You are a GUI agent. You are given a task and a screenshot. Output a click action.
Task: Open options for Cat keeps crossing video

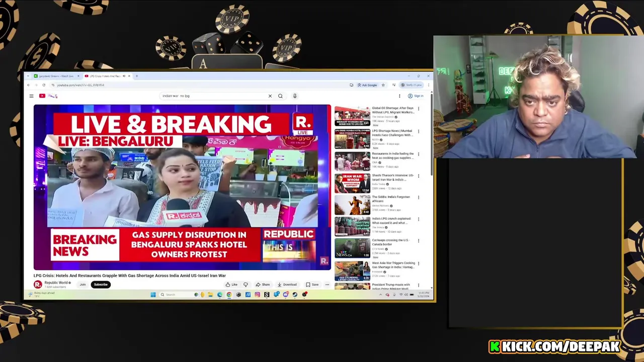pyautogui.click(x=419, y=241)
